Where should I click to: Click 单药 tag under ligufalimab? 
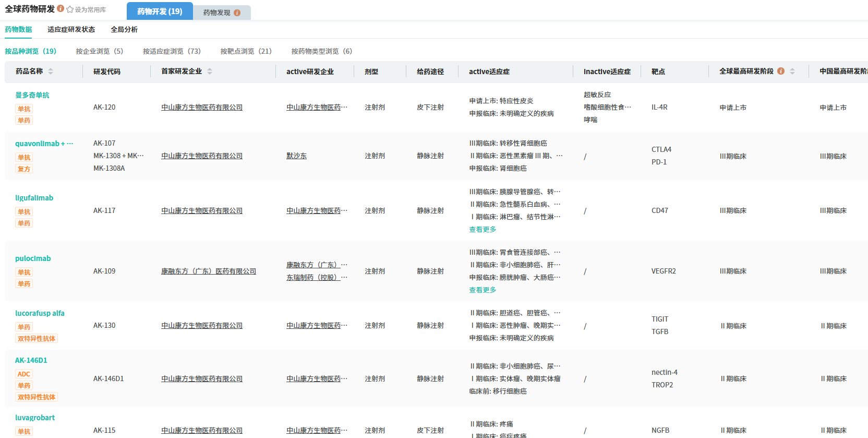click(24, 223)
